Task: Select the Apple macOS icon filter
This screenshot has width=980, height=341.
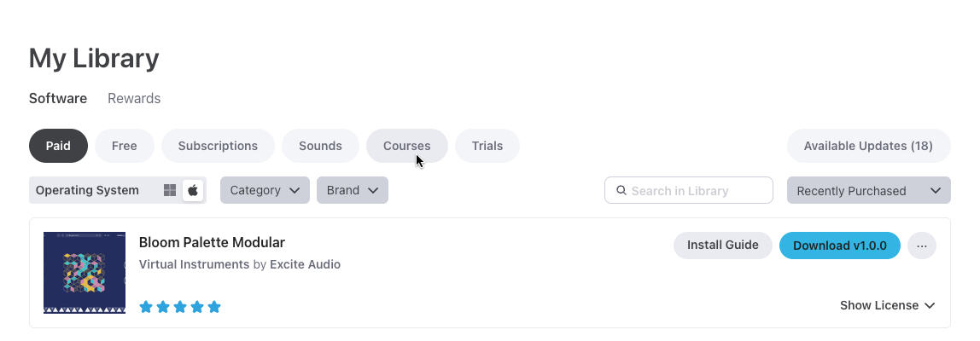Action: click(193, 190)
